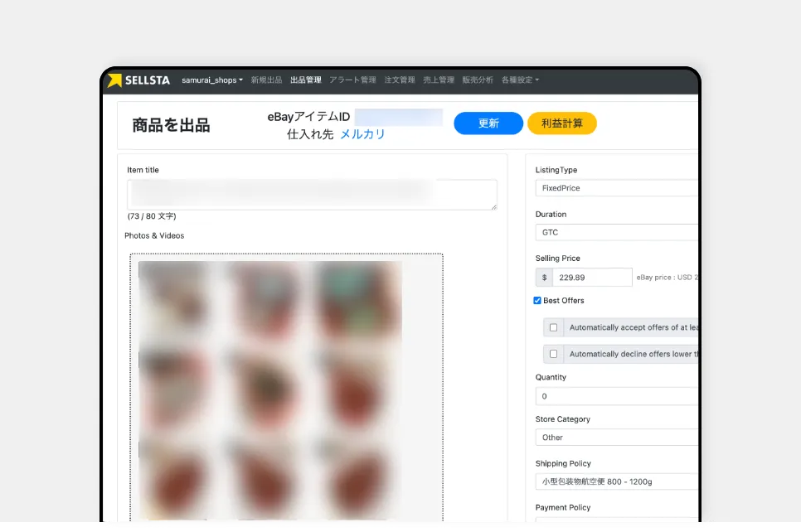Open 販売分析 from the top nav
This screenshot has height=532, width=801.
tap(478, 80)
